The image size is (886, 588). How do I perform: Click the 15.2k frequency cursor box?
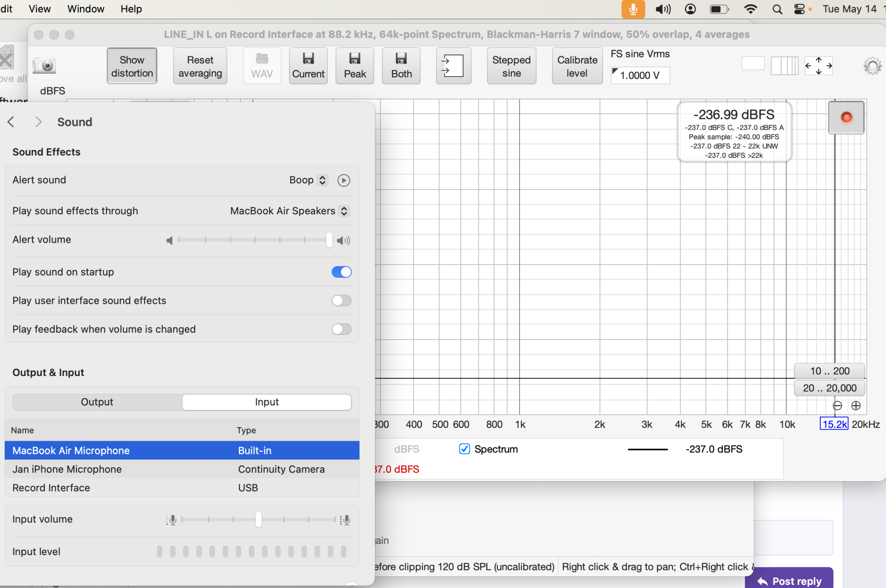[834, 424]
